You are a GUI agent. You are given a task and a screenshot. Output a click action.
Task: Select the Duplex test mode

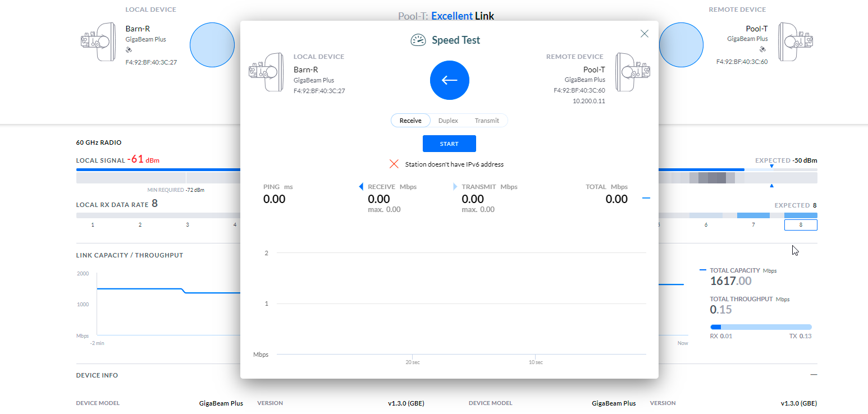[x=448, y=121]
